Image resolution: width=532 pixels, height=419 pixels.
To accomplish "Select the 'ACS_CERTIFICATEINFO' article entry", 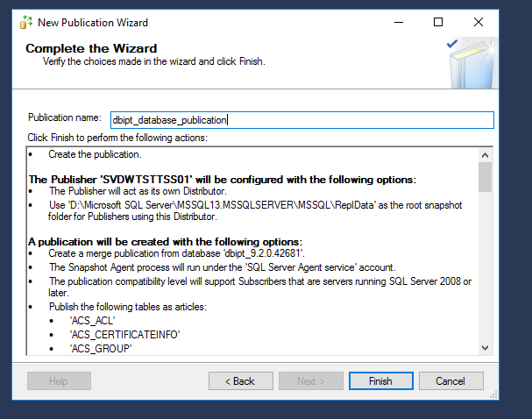I will coord(124,335).
